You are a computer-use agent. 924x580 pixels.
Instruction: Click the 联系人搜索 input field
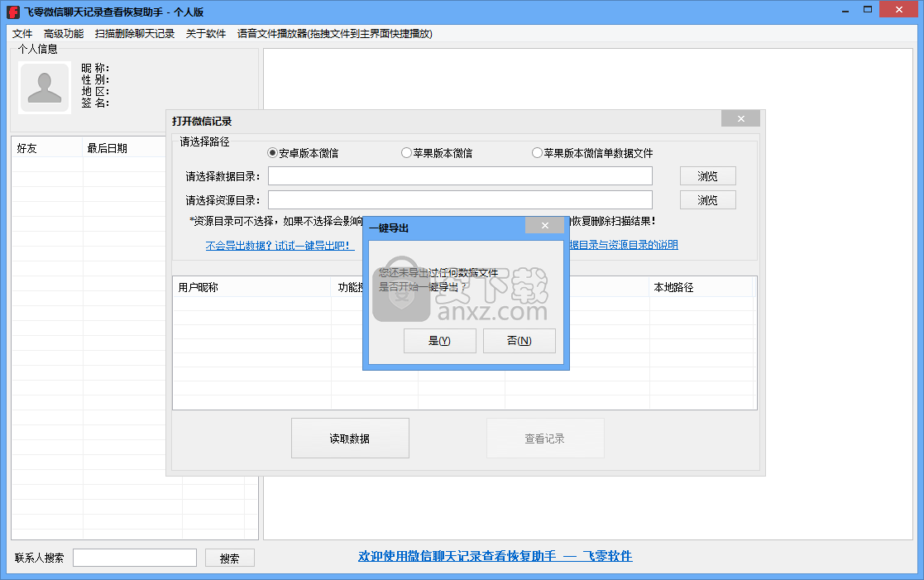(x=135, y=558)
